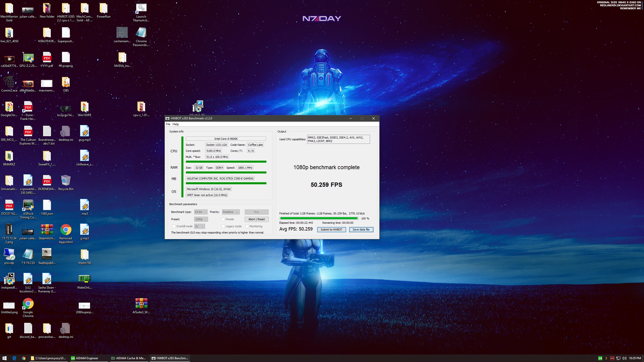This screenshot has width=644, height=362.
Task: Expand the Benchmark type 64-bit dropdown
Action: pyautogui.click(x=201, y=212)
